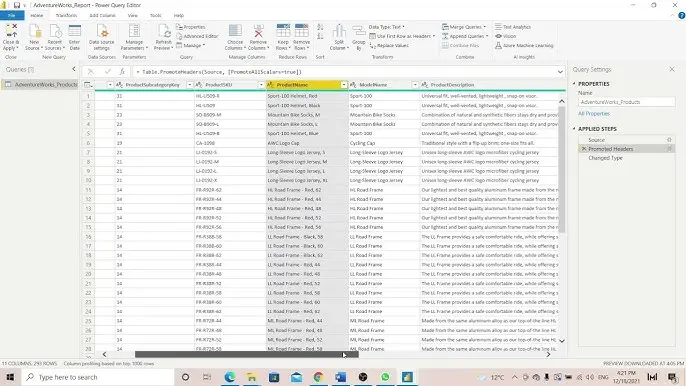Close the Query Settings pane
686x386 pixels.
(672, 69)
